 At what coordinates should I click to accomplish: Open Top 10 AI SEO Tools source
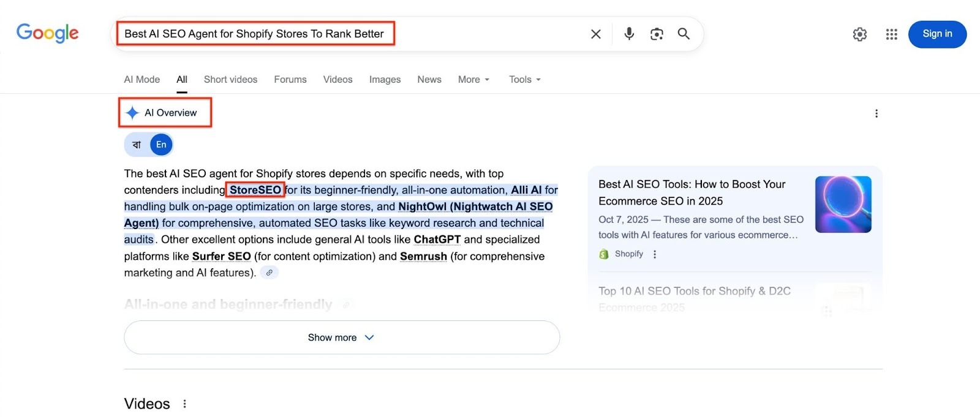(x=695, y=299)
